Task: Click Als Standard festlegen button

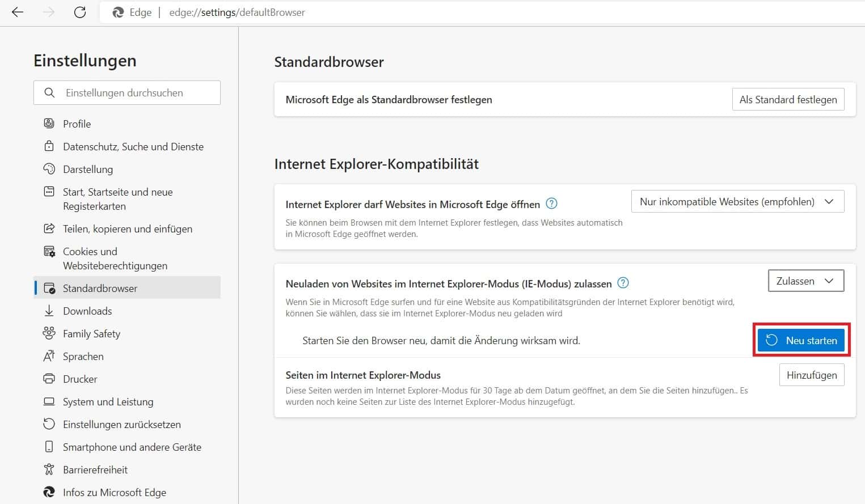Action: (x=788, y=100)
